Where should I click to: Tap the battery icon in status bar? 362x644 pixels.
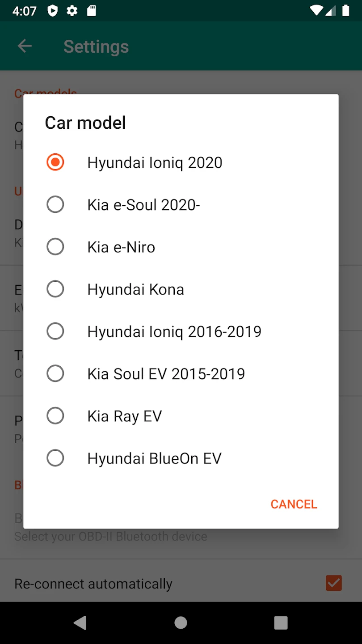coord(345,11)
